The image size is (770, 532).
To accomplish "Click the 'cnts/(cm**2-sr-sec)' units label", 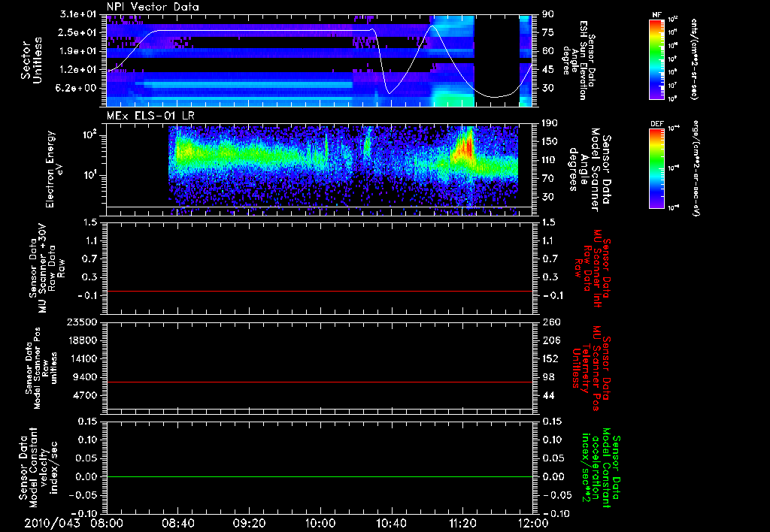I will tap(694, 59).
